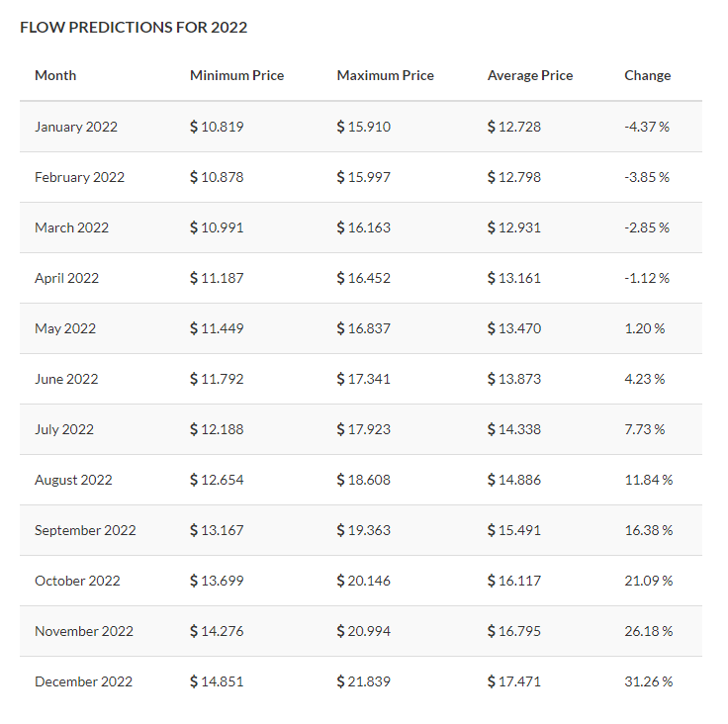Click the Change column header
This screenshot has width=728, height=724.
point(647,75)
